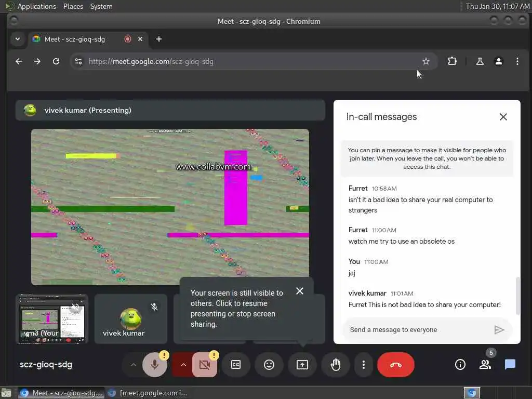Click the clock Thu Jan 30 11:07 AM
The image size is (532, 399).
(497, 6)
